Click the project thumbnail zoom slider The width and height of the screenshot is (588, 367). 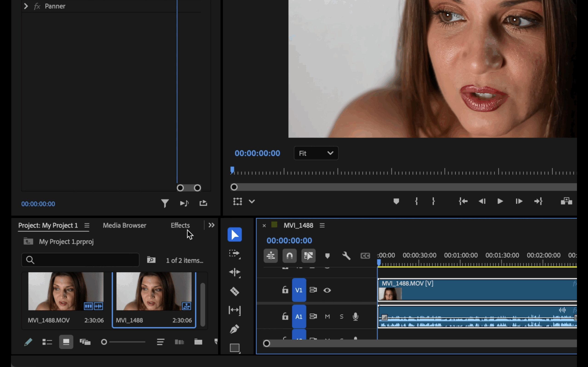pos(104,342)
